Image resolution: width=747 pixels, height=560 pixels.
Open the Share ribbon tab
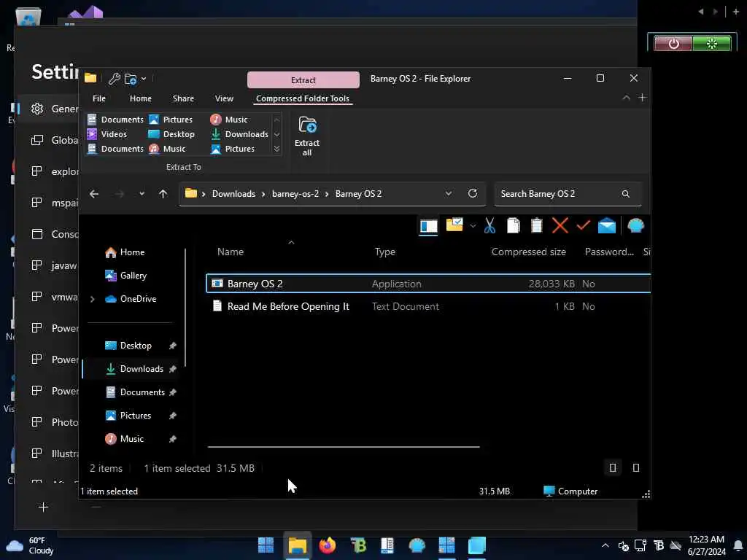183,98
